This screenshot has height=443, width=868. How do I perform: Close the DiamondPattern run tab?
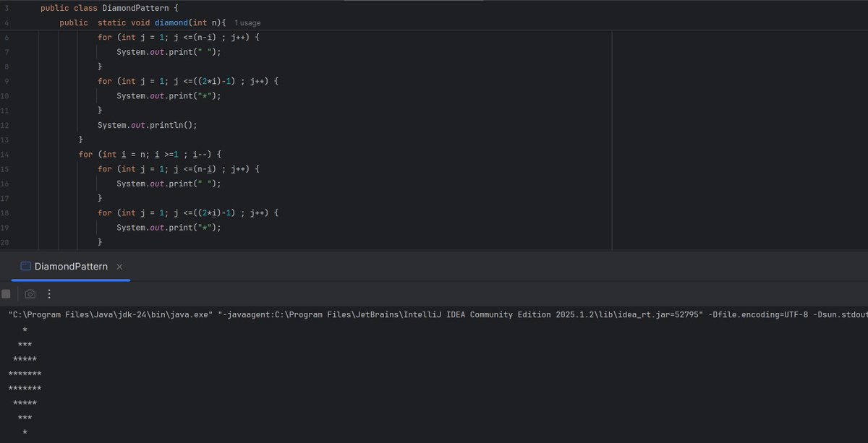(119, 267)
